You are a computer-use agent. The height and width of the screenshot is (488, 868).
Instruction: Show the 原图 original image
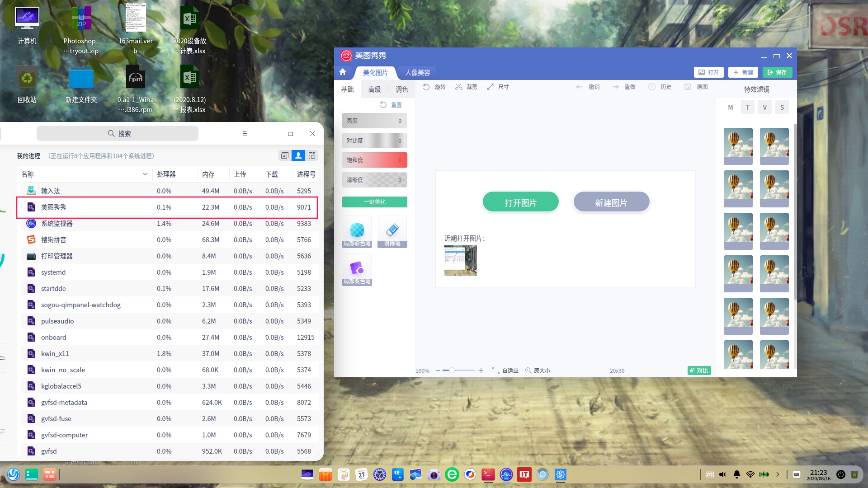pos(696,87)
